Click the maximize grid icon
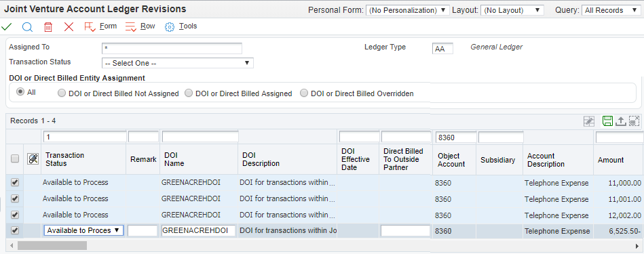 [x=634, y=121]
